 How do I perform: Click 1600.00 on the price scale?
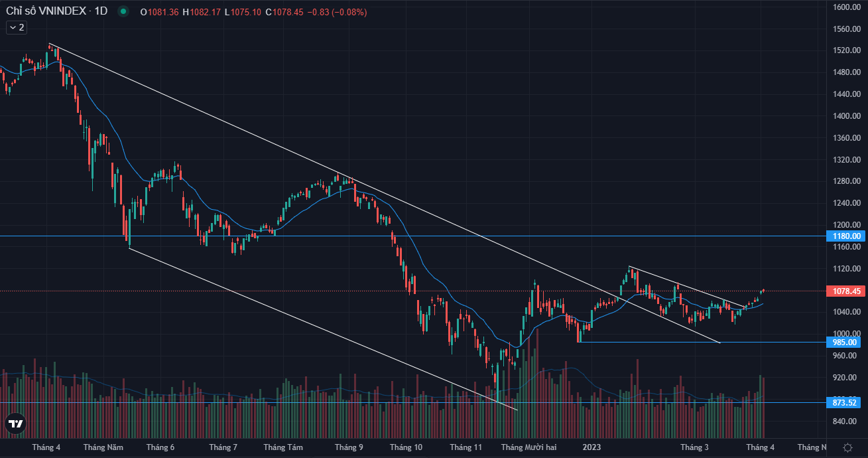pos(846,7)
